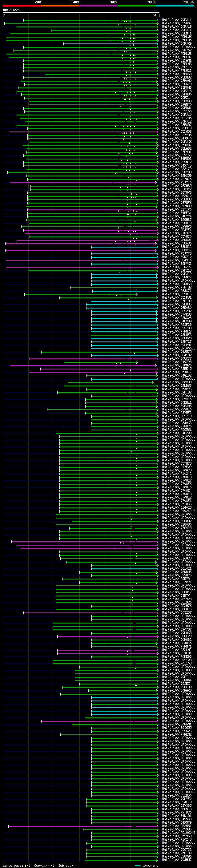Select hit label UniRef100_Q61421

click(176, 568)
